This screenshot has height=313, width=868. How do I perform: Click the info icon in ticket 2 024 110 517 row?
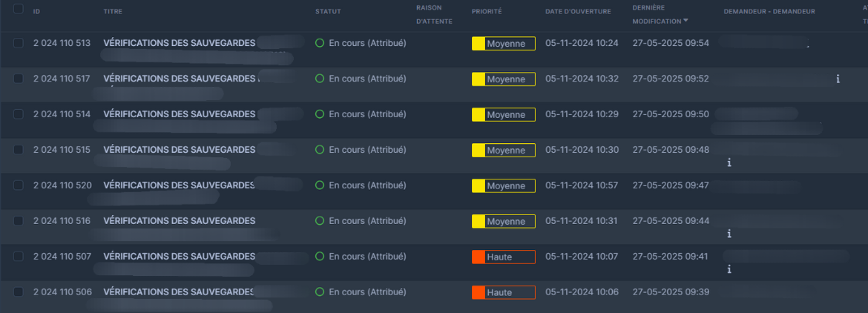pos(838,79)
